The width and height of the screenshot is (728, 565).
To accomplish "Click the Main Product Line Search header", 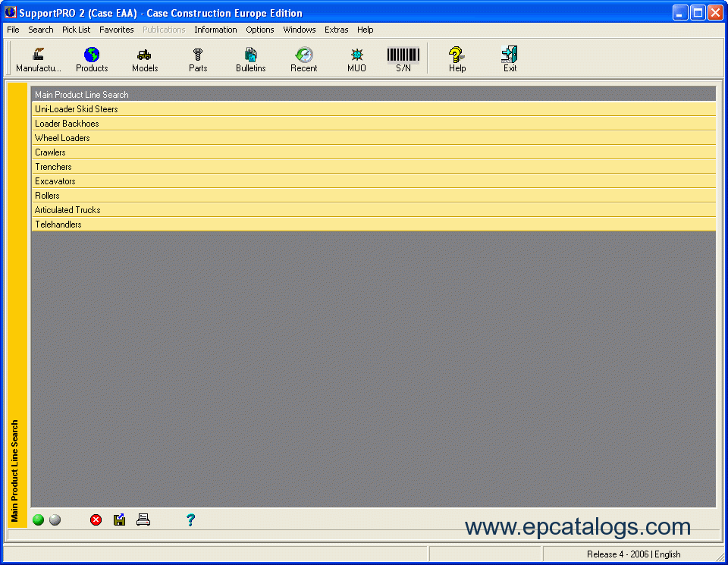I will tap(374, 94).
